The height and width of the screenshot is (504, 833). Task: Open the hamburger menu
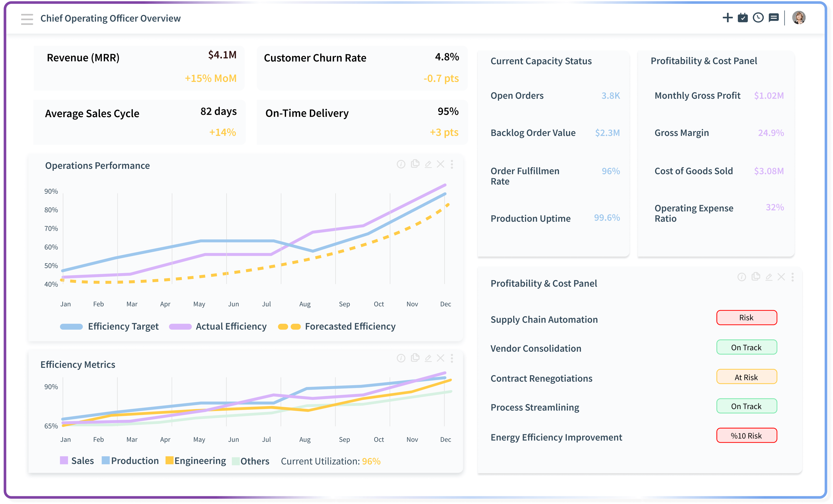[x=27, y=19]
